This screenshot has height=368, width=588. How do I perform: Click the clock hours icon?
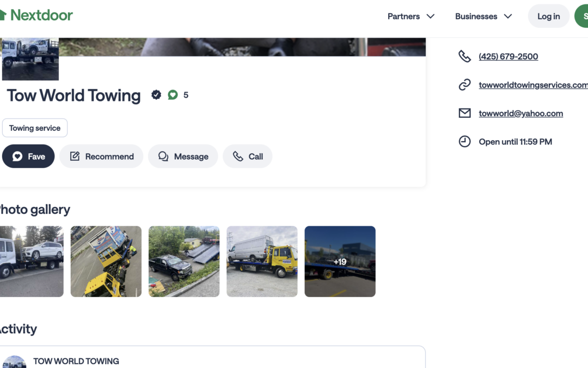[x=464, y=142]
